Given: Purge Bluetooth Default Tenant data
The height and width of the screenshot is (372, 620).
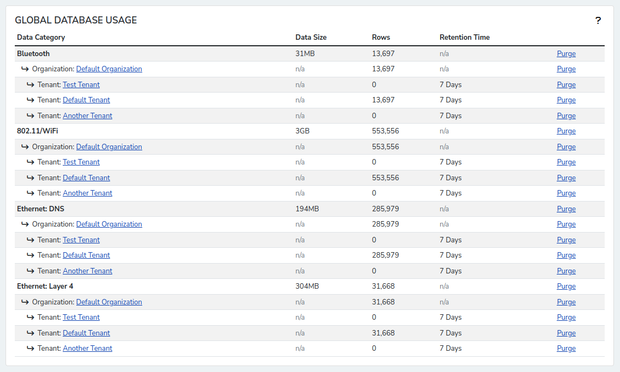Looking at the screenshot, I should [566, 100].
